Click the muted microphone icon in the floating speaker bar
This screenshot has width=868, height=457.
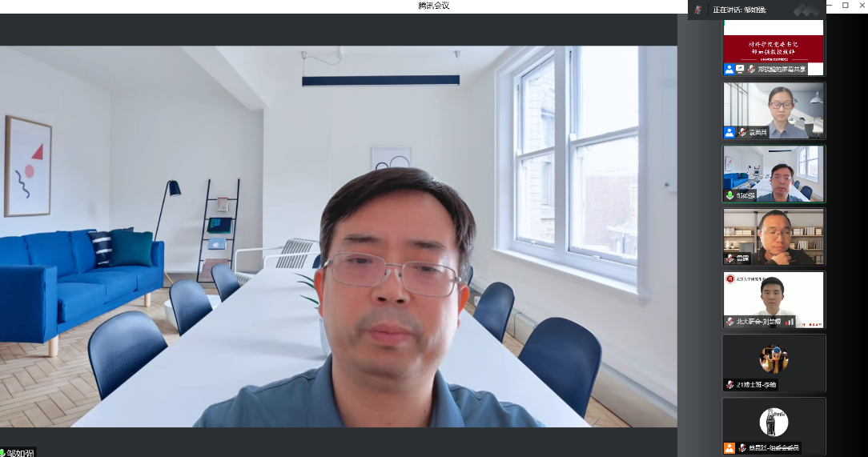pos(698,10)
